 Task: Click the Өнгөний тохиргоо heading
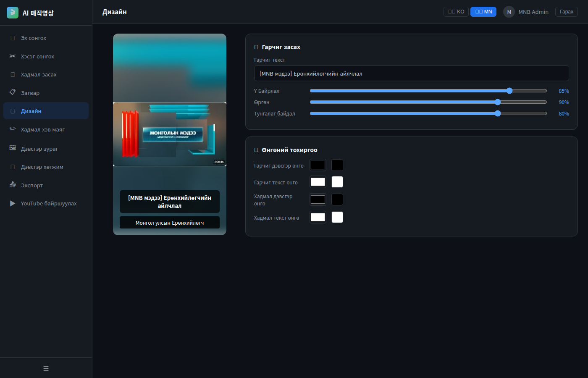(x=289, y=150)
